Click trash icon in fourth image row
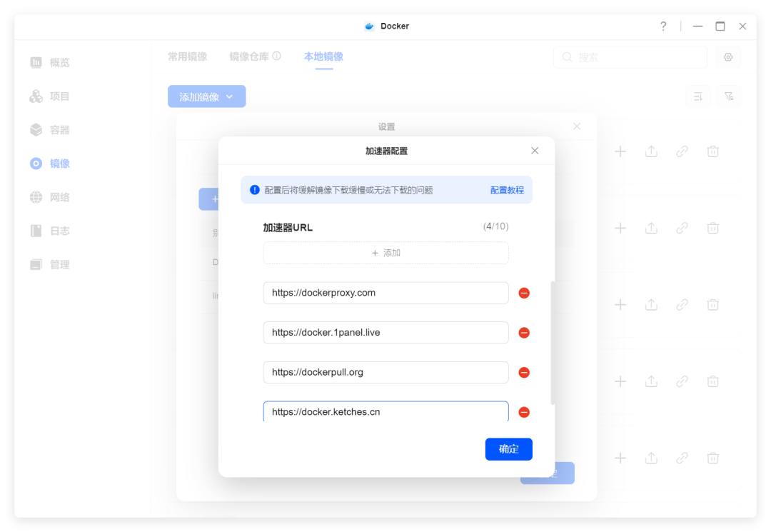This screenshot has width=771, height=532. tap(713, 381)
